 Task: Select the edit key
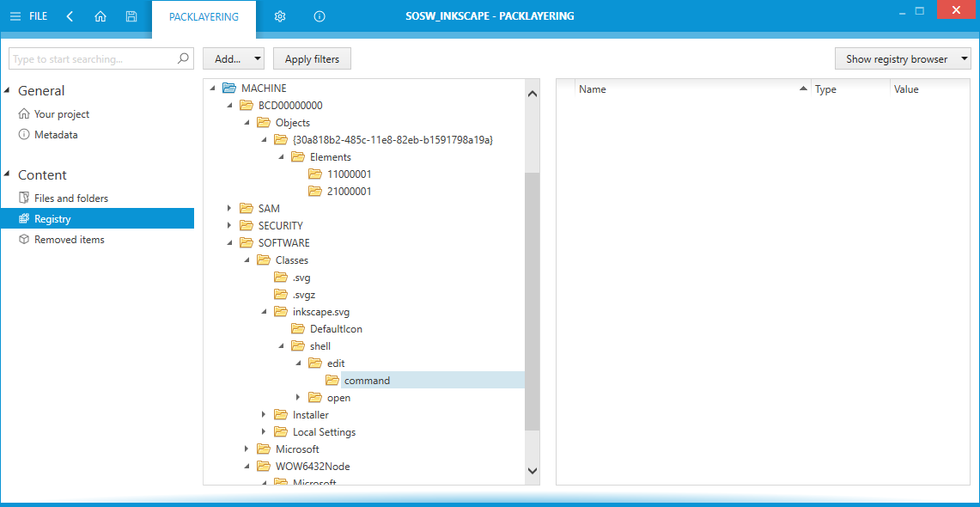pyautogui.click(x=336, y=363)
